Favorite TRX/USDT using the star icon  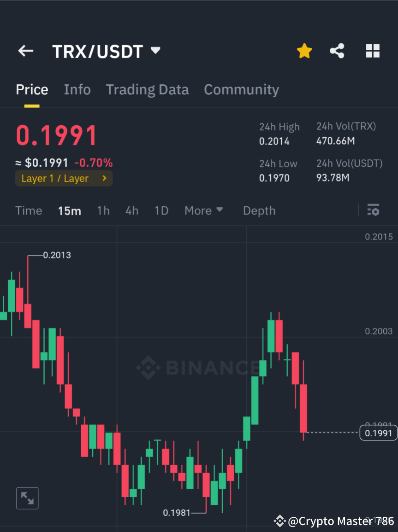pos(304,51)
